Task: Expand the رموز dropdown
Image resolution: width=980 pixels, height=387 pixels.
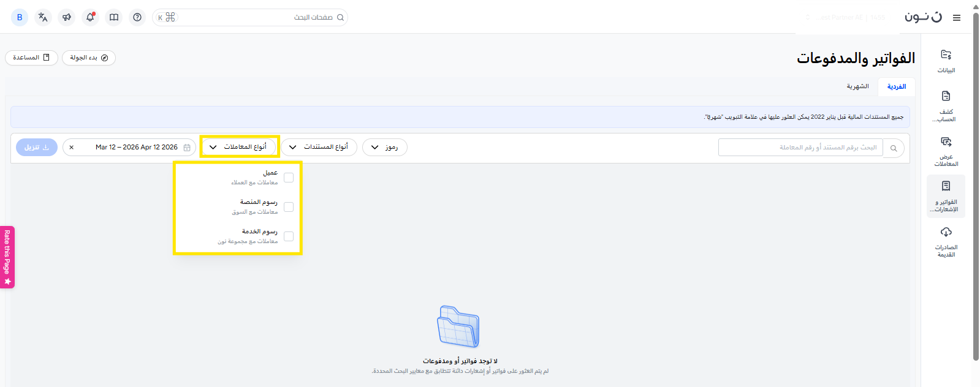Action: tap(385, 147)
